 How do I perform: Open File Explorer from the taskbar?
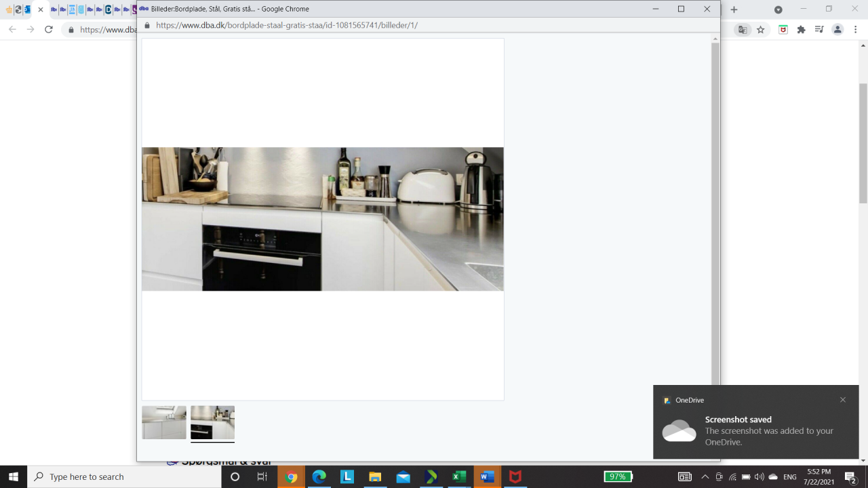coord(375,476)
